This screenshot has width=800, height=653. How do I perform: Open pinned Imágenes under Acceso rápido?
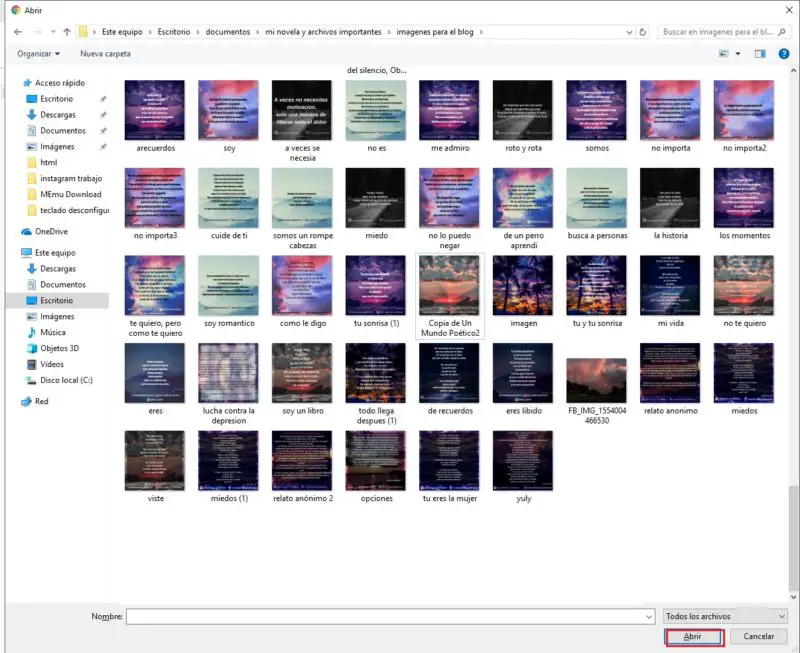pos(57,146)
